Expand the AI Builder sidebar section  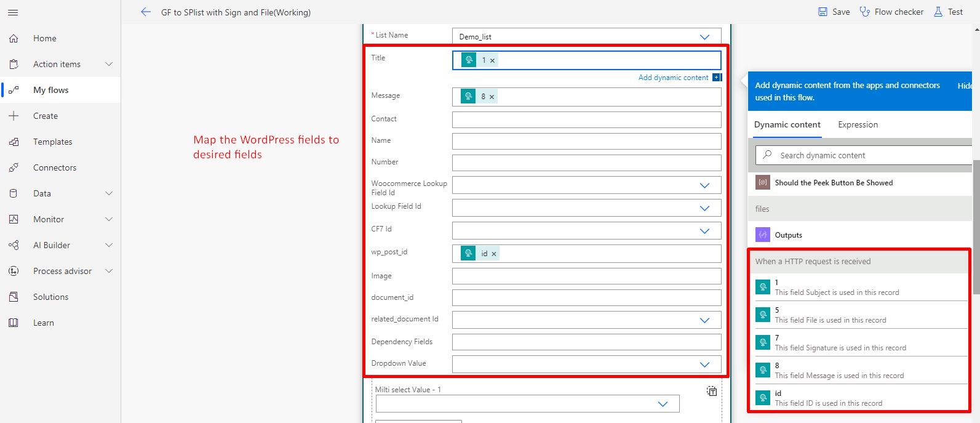[x=109, y=245]
